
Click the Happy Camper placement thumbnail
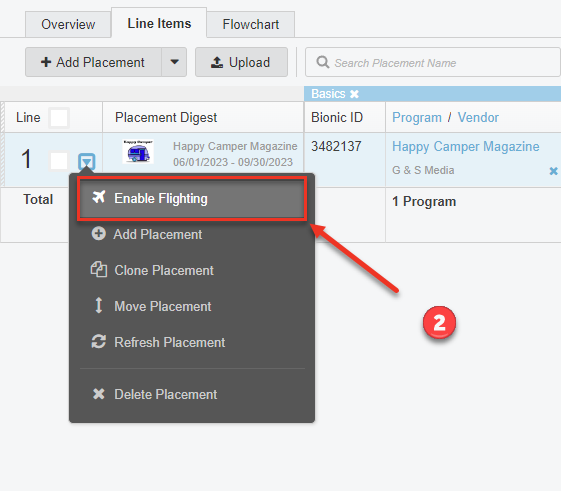138,151
